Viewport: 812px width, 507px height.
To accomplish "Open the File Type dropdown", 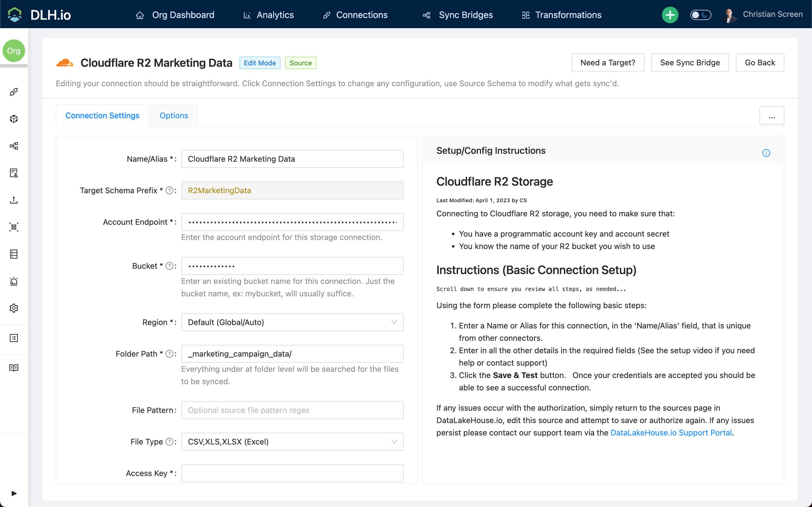I will tap(292, 442).
